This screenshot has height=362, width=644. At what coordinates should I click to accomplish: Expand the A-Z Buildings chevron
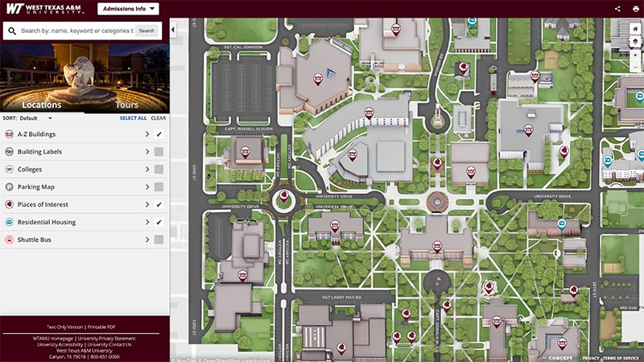click(147, 134)
